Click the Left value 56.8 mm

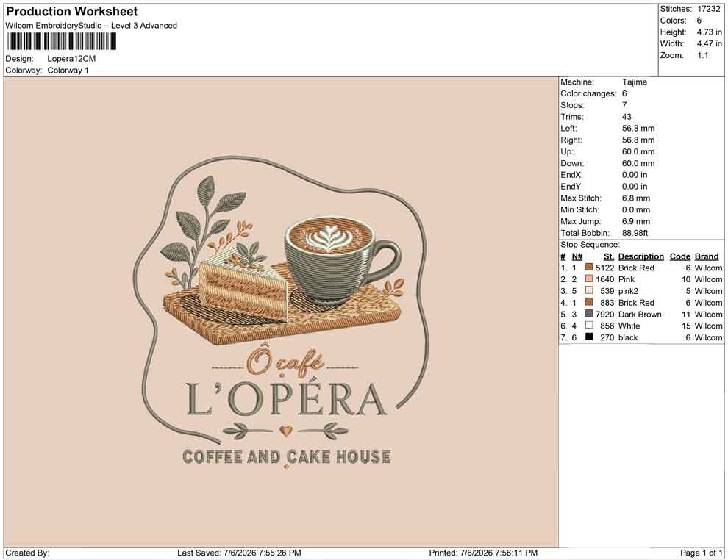(x=638, y=128)
